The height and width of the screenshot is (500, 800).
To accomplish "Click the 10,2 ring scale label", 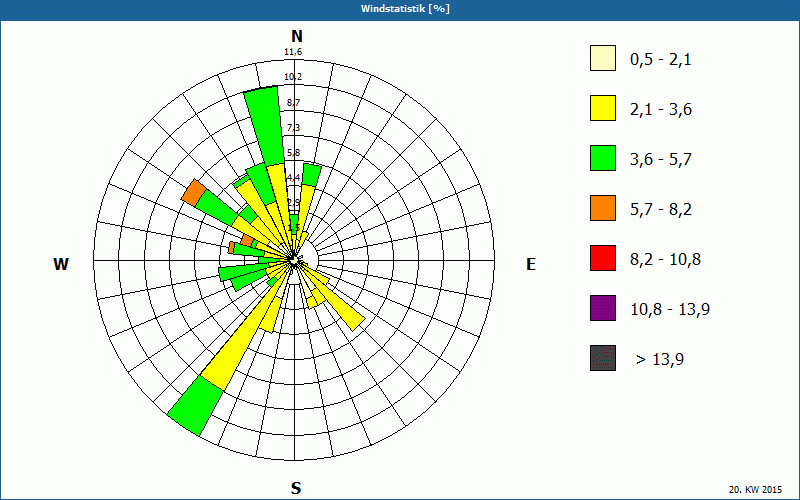I will [293, 77].
